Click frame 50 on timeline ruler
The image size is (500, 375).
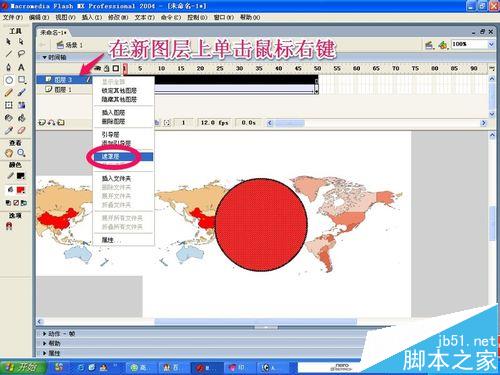click(x=317, y=68)
